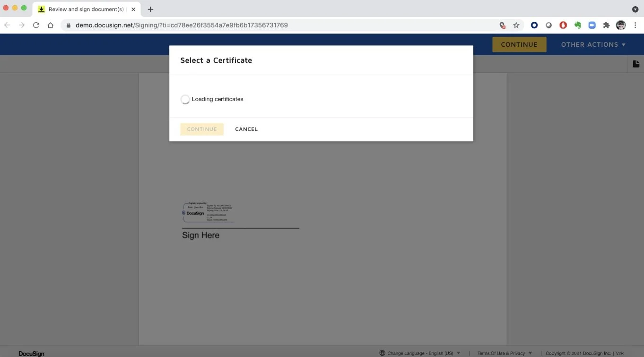The image size is (644, 357).
Task: Open the tab search down-arrow icon
Action: pyautogui.click(x=635, y=9)
